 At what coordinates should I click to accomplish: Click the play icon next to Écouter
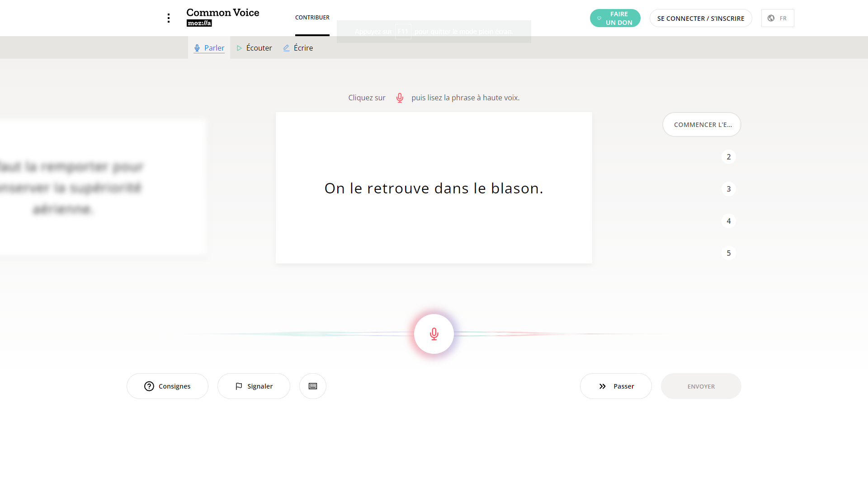coord(239,47)
